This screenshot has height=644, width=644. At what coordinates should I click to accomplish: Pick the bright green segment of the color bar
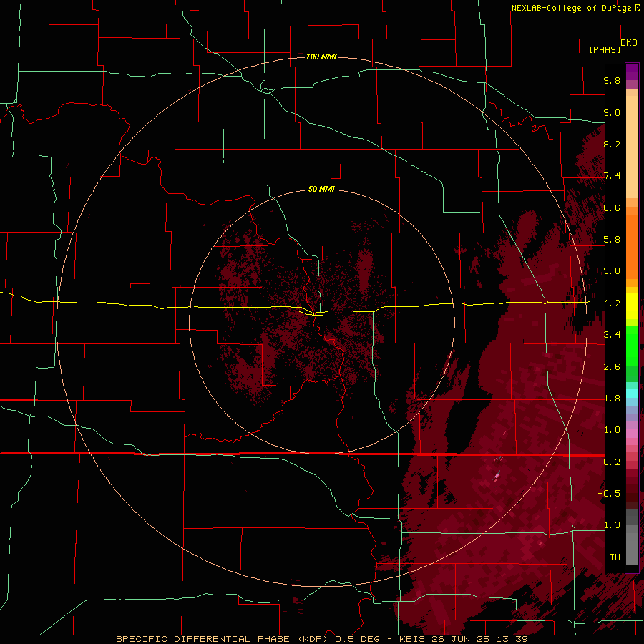632,346
